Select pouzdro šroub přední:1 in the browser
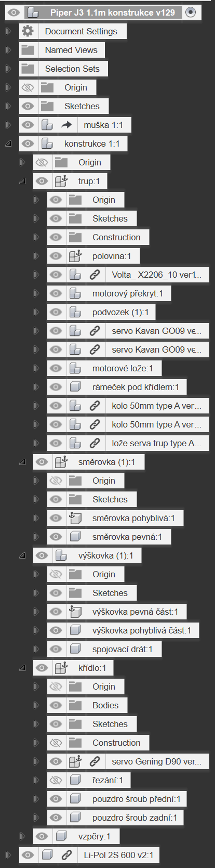The width and height of the screenshot is (215, 868). (x=137, y=799)
